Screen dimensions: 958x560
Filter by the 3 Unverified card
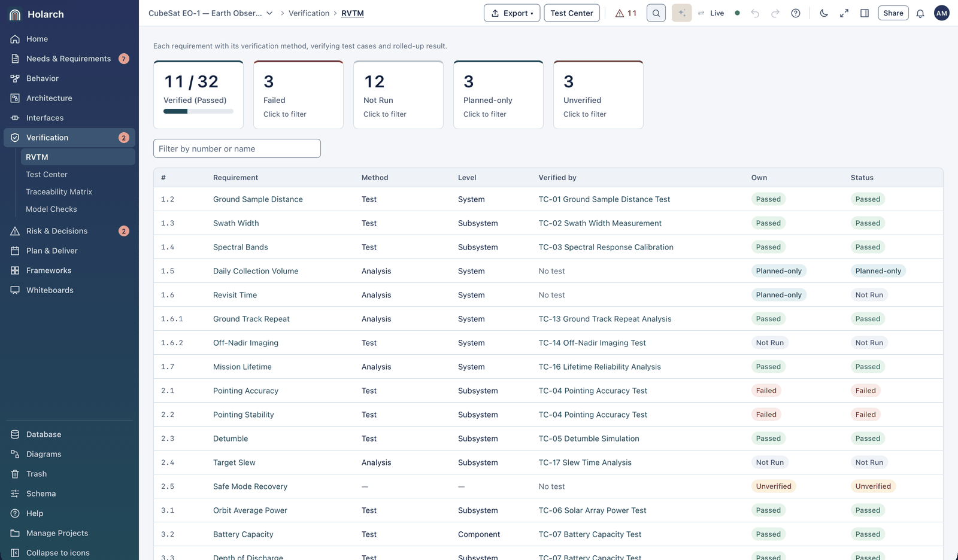tap(598, 95)
